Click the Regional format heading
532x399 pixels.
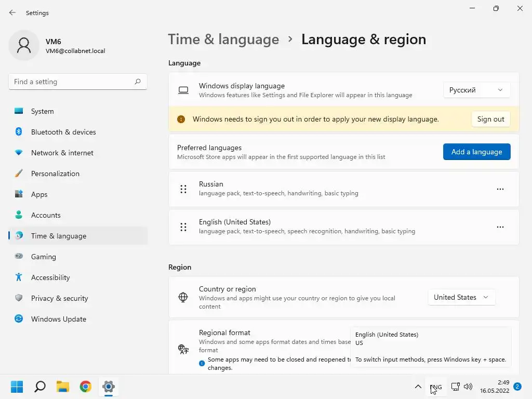tap(224, 332)
